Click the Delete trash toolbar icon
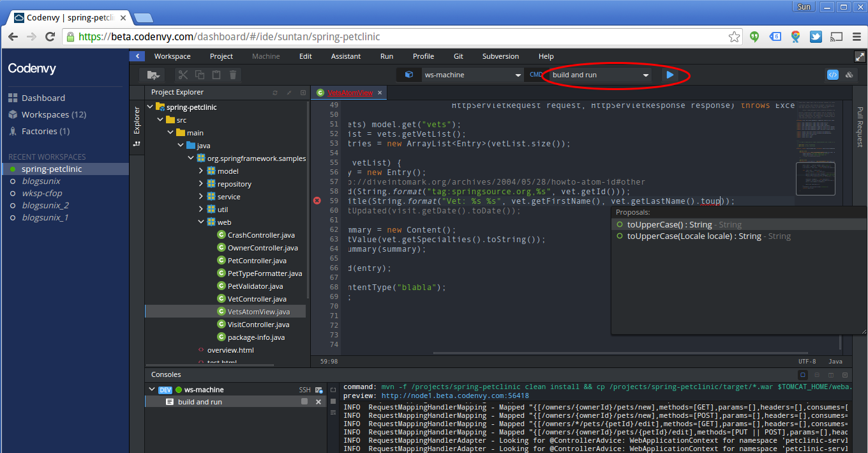868x453 pixels. click(x=233, y=75)
